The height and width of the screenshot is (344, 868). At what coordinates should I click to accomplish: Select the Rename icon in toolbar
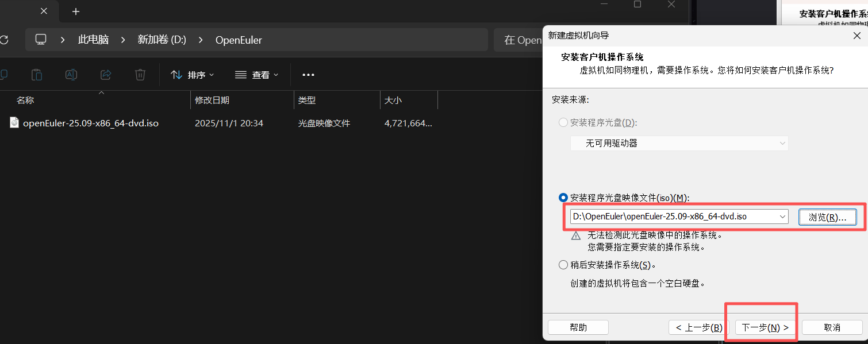click(x=71, y=75)
